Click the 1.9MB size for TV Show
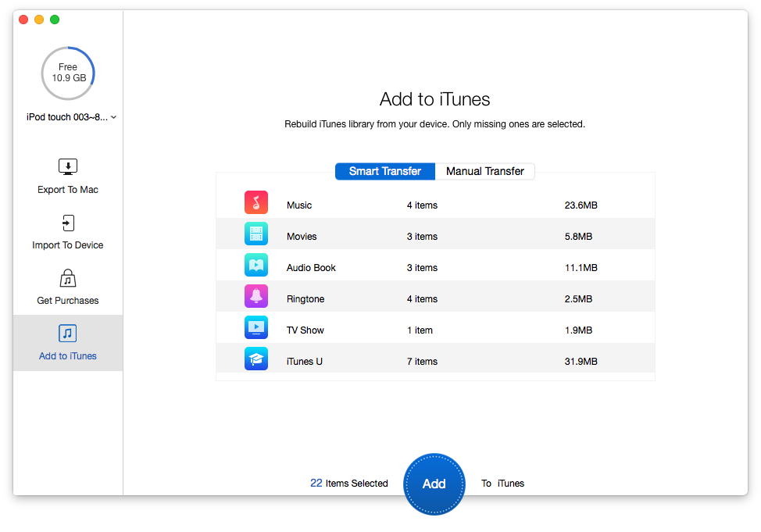 578,330
